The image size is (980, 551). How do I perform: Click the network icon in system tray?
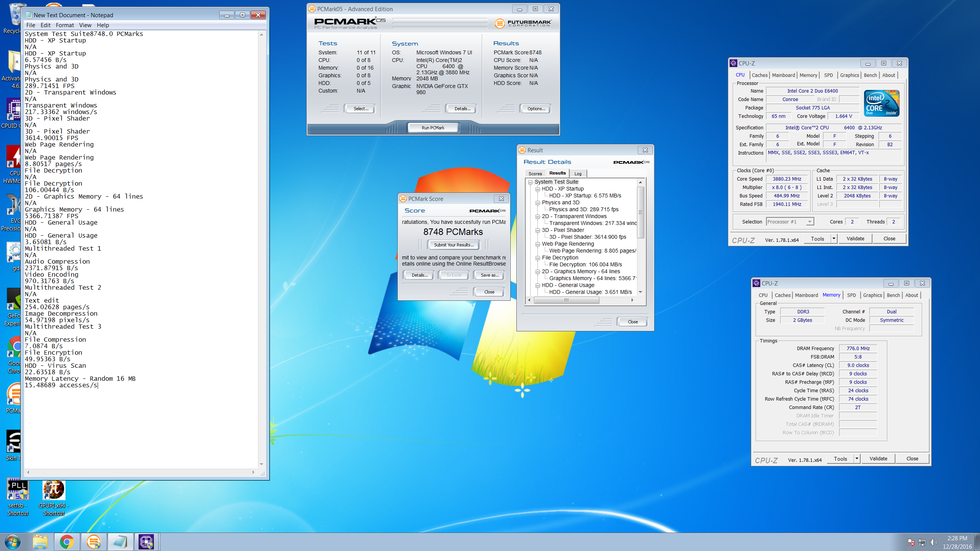click(x=922, y=542)
